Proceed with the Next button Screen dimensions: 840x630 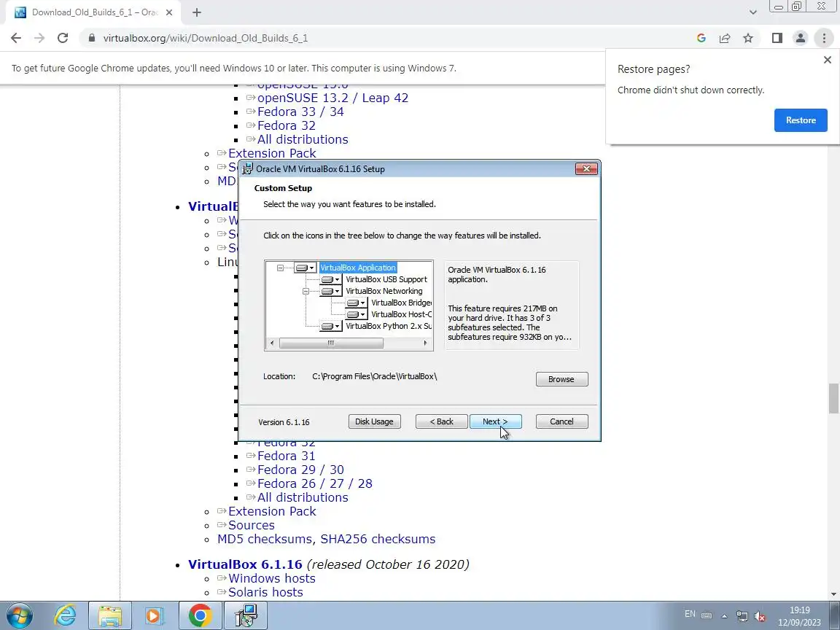pos(495,421)
